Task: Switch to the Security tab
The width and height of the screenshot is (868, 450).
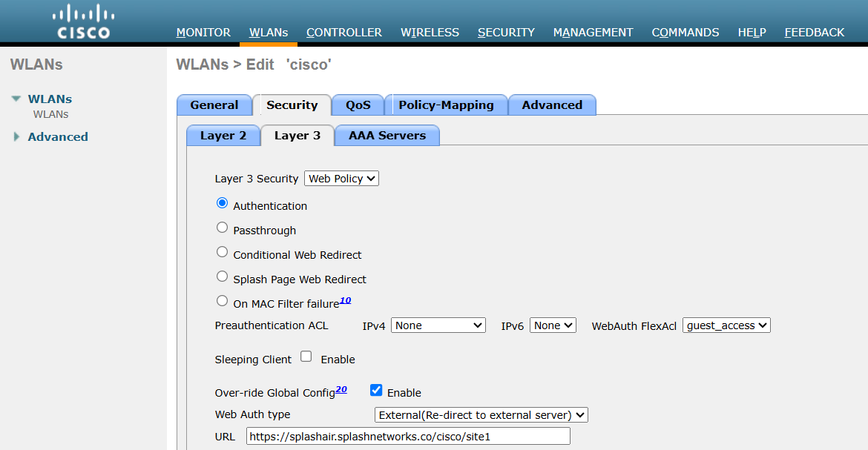Action: click(x=292, y=105)
